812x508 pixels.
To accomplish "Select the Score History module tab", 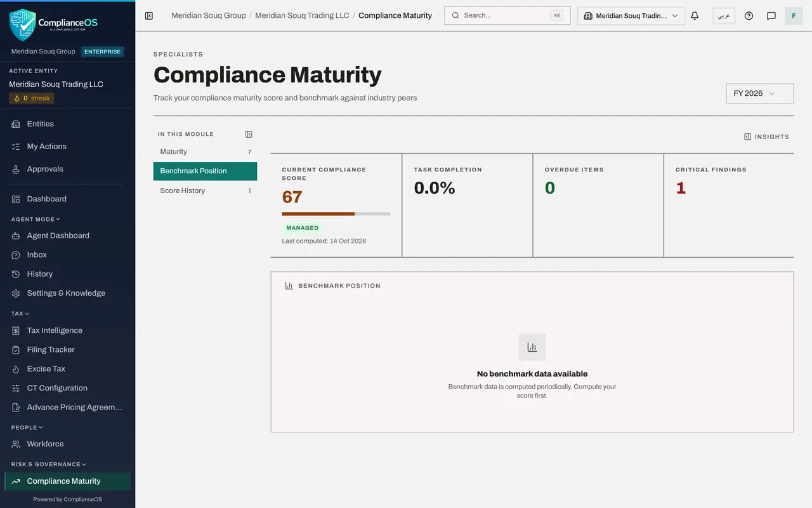I will 205,190.
